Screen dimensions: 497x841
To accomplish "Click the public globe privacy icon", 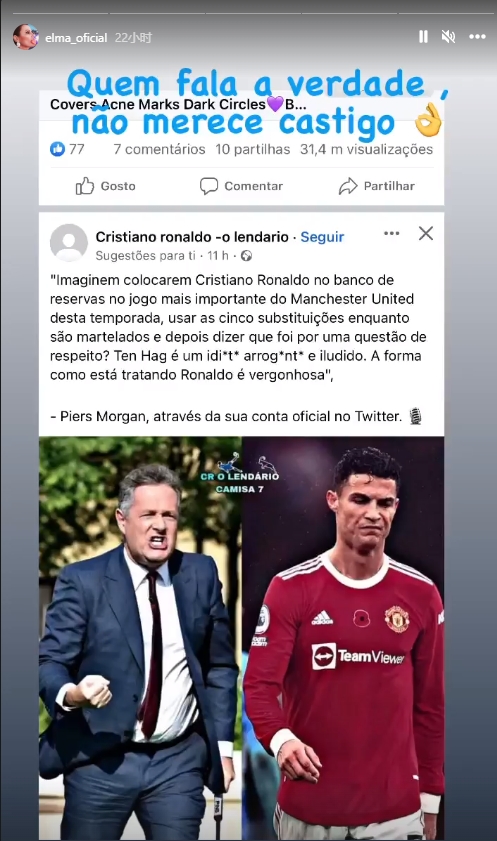I will pyautogui.click(x=246, y=256).
